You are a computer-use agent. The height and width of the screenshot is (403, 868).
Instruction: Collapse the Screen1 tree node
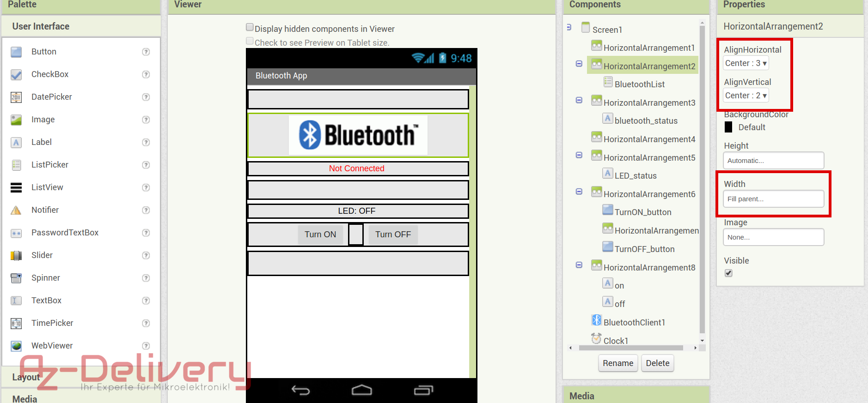coord(569,27)
